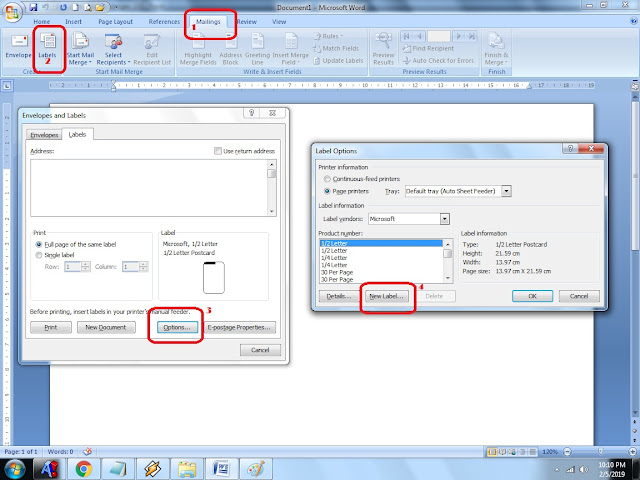Click the label preview thumbnail
640x480 pixels.
pyautogui.click(x=213, y=278)
